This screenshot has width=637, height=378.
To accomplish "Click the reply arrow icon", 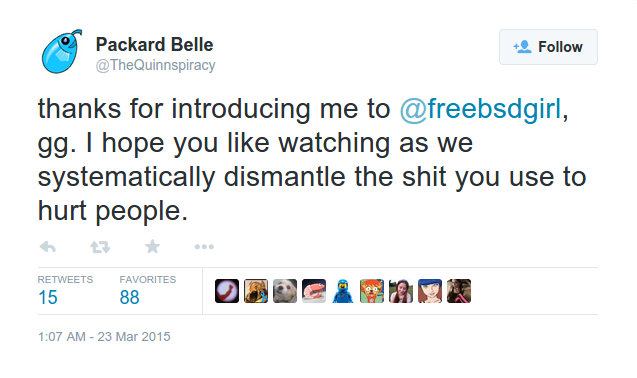I will tap(48, 247).
